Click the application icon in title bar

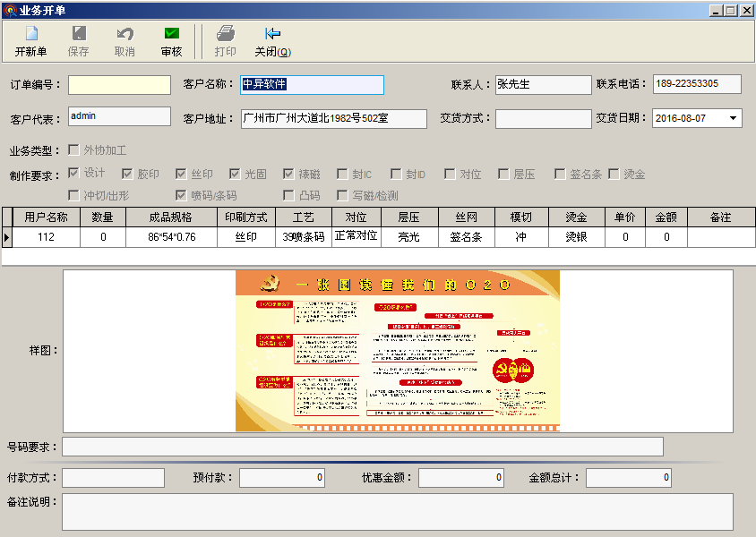tap(9, 10)
